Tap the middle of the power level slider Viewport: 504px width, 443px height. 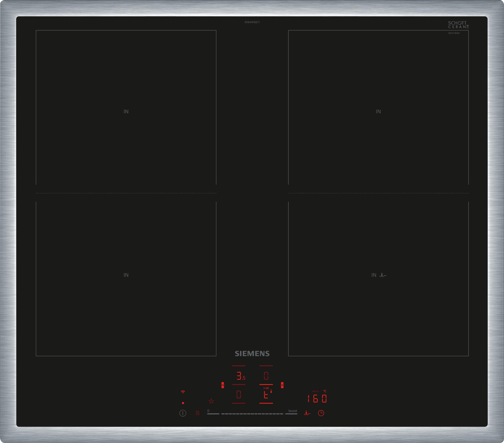252,414
